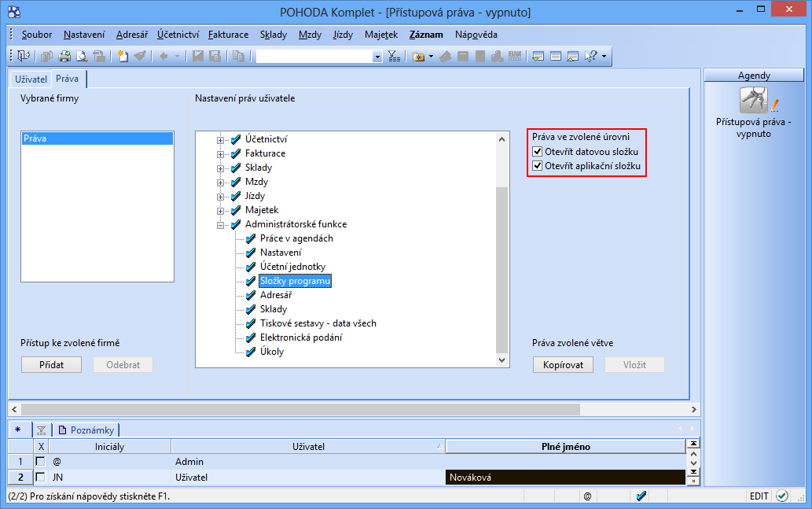Expand the Jízdy tree node
This screenshot has width=812, height=509.
pos(221,197)
